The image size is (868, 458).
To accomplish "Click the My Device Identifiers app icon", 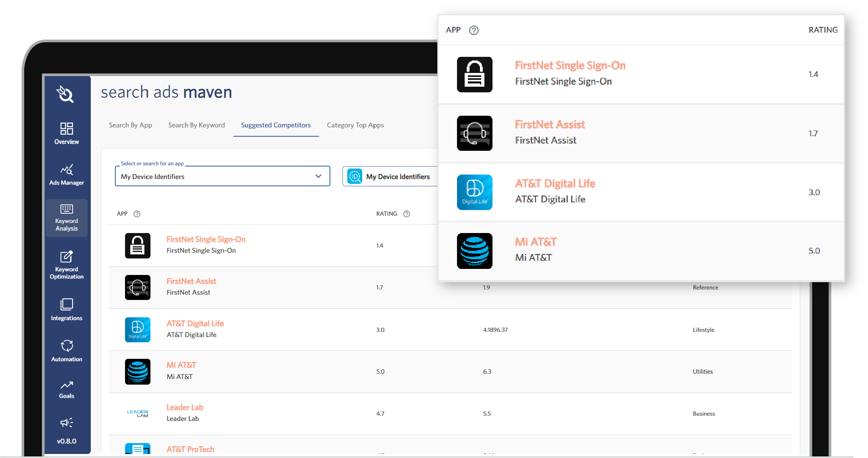I will click(x=355, y=177).
